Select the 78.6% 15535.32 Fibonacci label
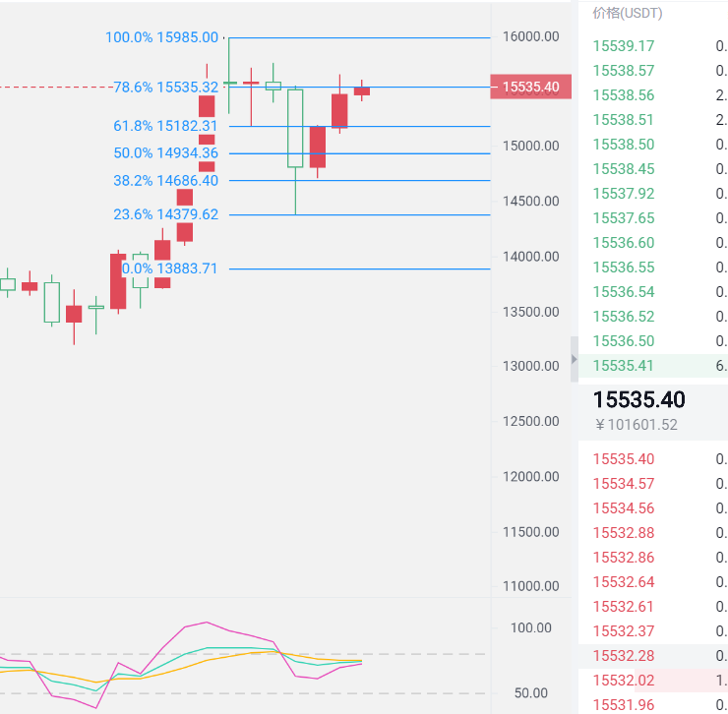Viewport: 728px width, 714px height. 165,87
